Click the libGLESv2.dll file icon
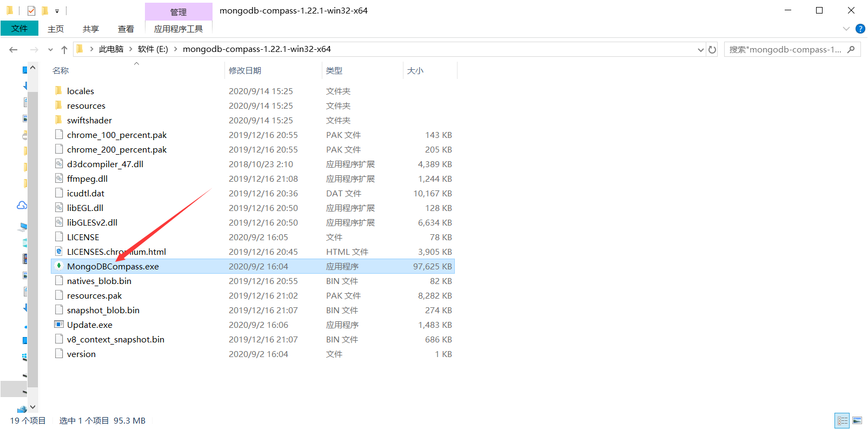The height and width of the screenshot is (429, 868). 59,222
